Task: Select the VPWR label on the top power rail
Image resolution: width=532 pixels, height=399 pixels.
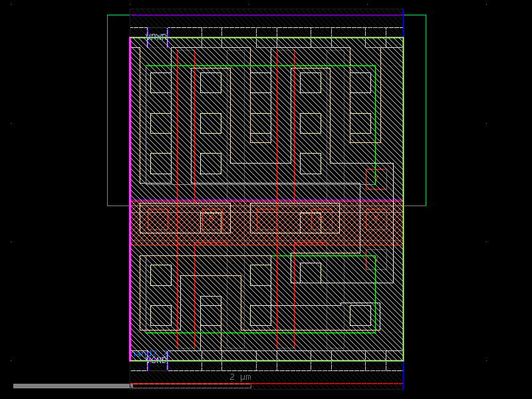Action: click(156, 35)
